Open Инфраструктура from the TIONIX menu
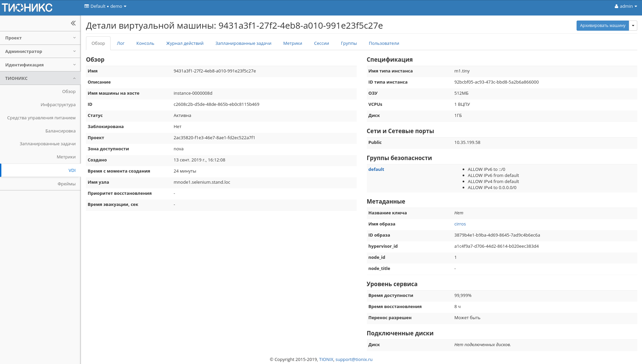Image resolution: width=642 pixels, height=364 pixels. pyautogui.click(x=58, y=104)
